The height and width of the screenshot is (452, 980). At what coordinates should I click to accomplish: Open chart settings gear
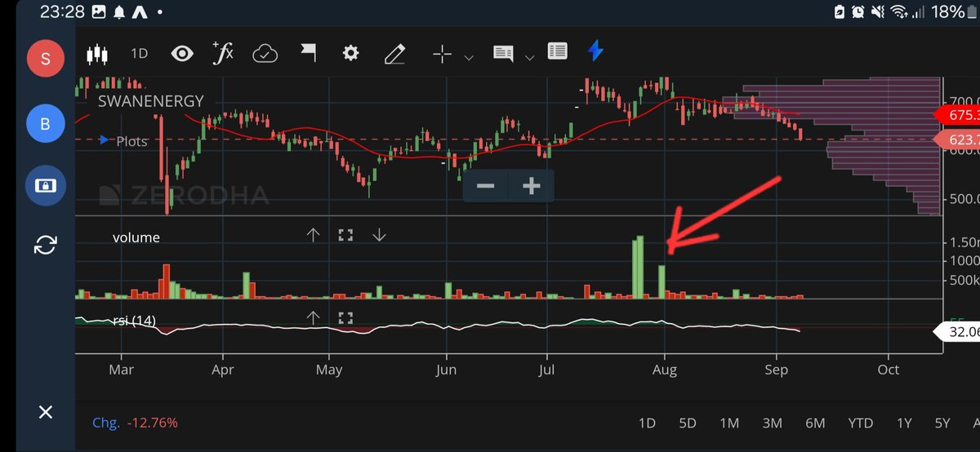click(351, 54)
